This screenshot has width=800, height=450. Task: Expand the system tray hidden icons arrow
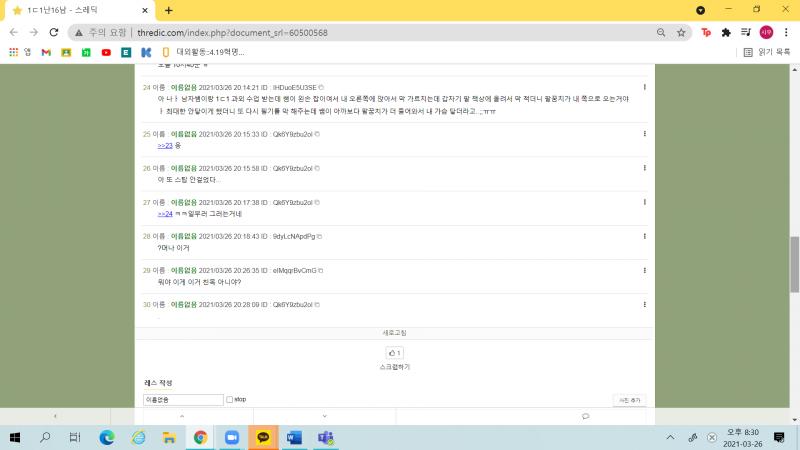click(x=670, y=437)
